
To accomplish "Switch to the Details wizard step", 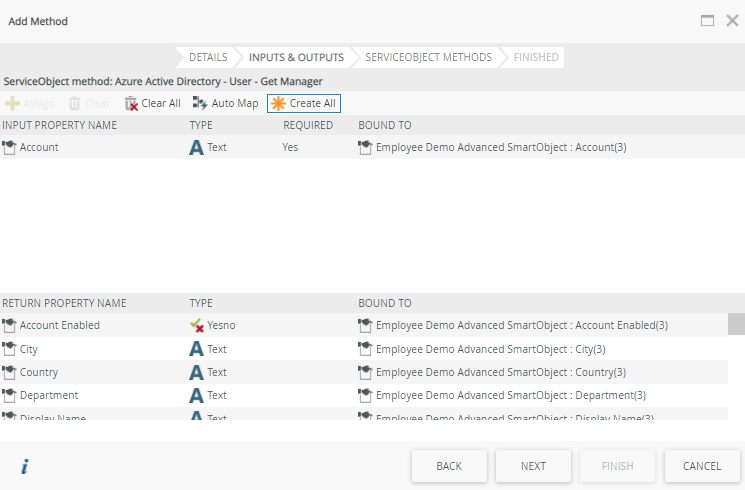I will click(x=208, y=57).
